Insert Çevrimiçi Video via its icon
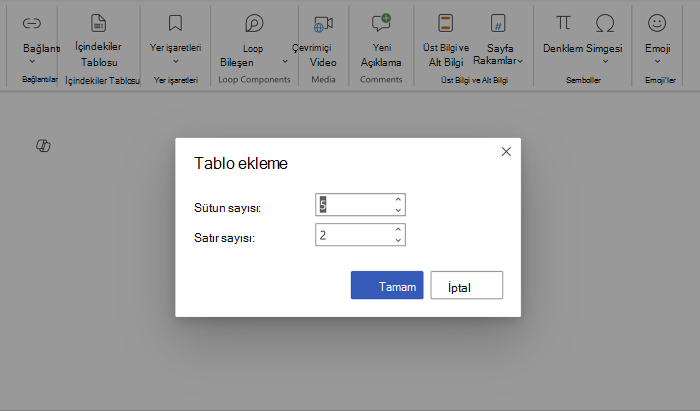Image resolution: width=700 pixels, height=411 pixels. 323,24
